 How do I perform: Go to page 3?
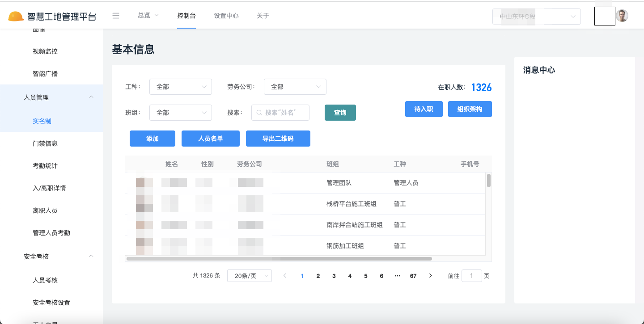point(334,276)
